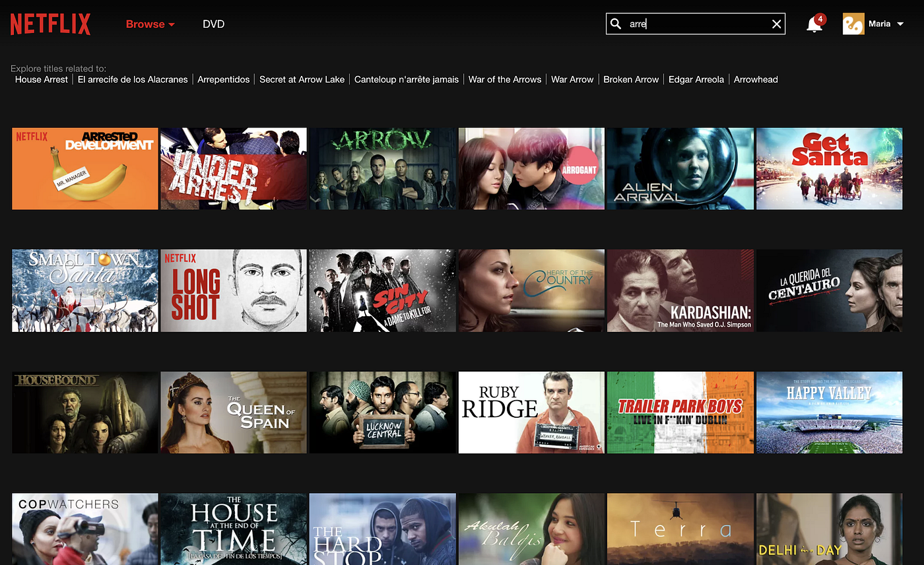Open the Small Town Santa thumbnail

click(x=85, y=290)
